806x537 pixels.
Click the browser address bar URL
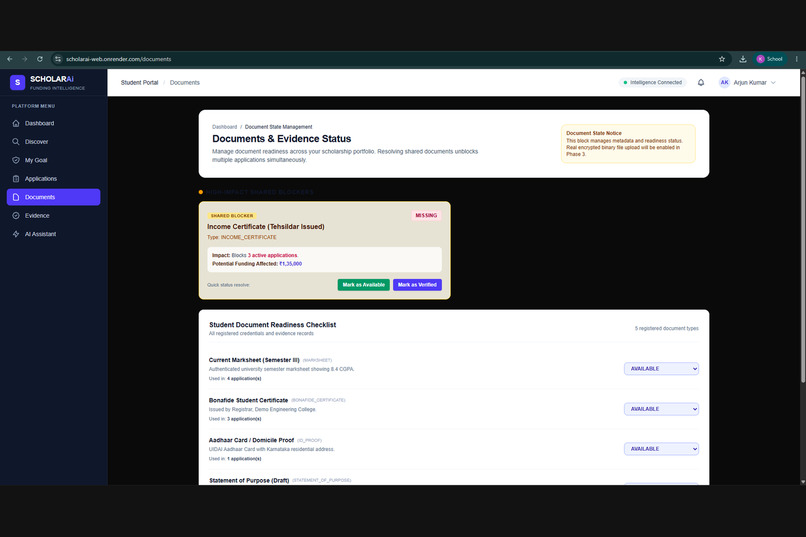(x=118, y=59)
